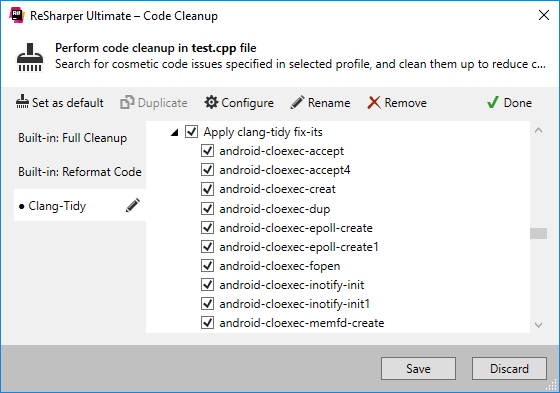Viewport: 560px width, 393px height.
Task: Click the window resize grip corner
Action: [x=552, y=385]
